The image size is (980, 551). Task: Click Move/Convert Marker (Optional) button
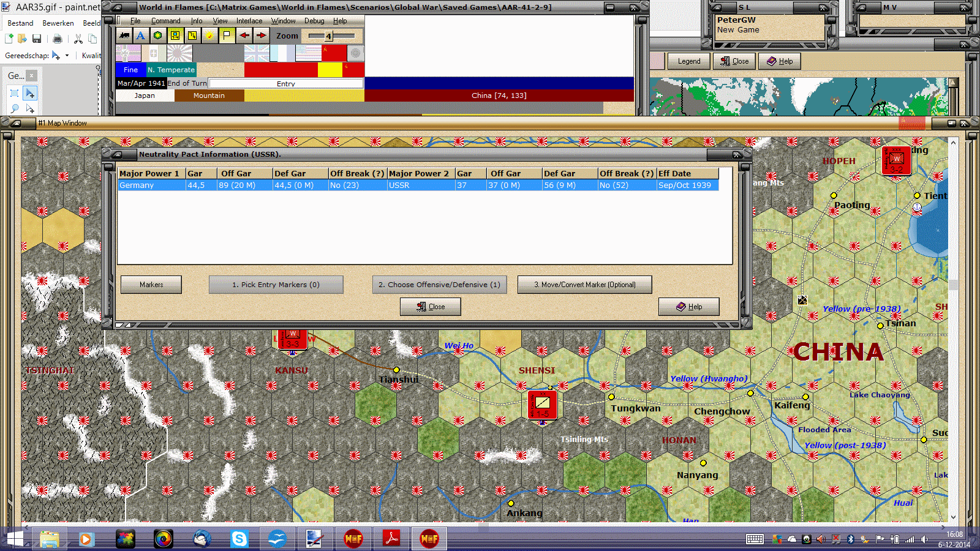click(x=584, y=285)
